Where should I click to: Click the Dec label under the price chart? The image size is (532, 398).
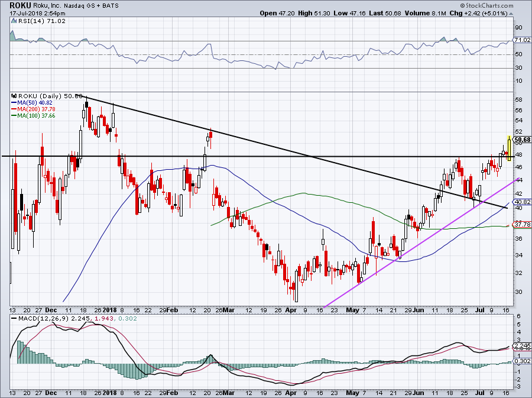pos(51,310)
